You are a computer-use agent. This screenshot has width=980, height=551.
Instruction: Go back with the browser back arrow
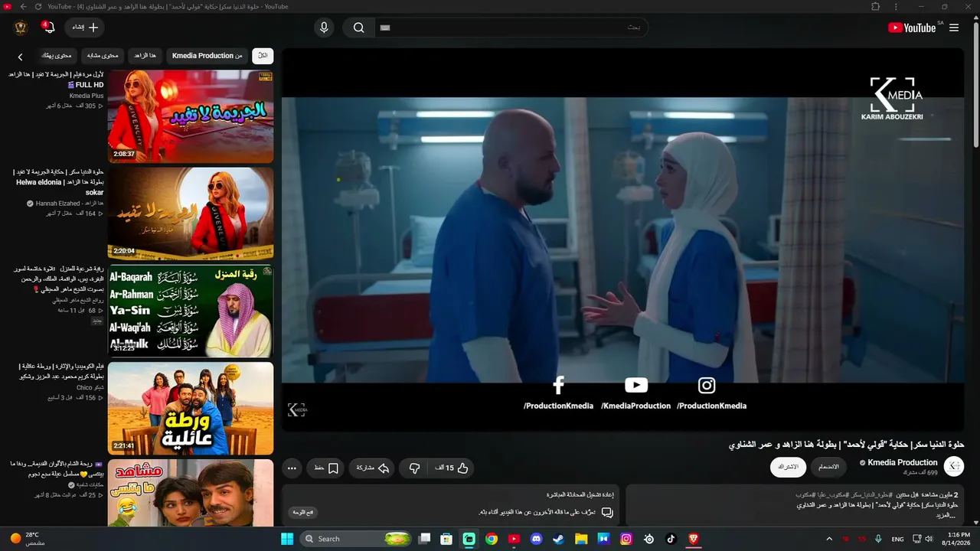23,6
